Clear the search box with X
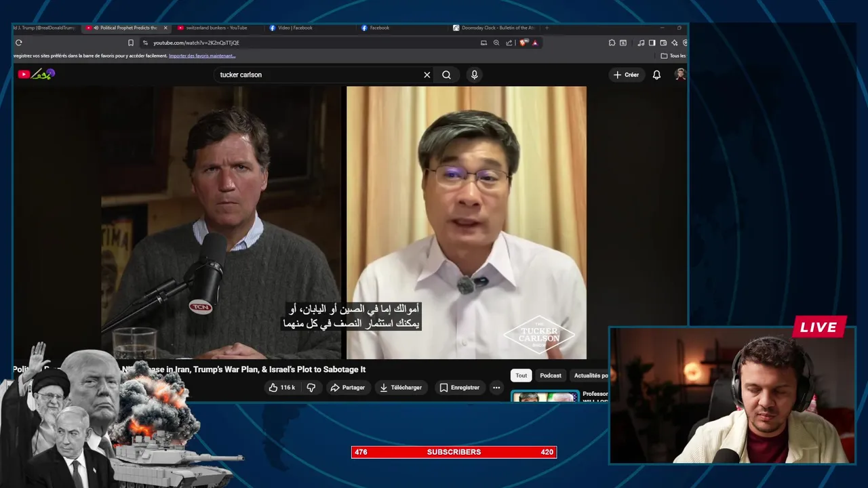The image size is (868, 488). (427, 75)
